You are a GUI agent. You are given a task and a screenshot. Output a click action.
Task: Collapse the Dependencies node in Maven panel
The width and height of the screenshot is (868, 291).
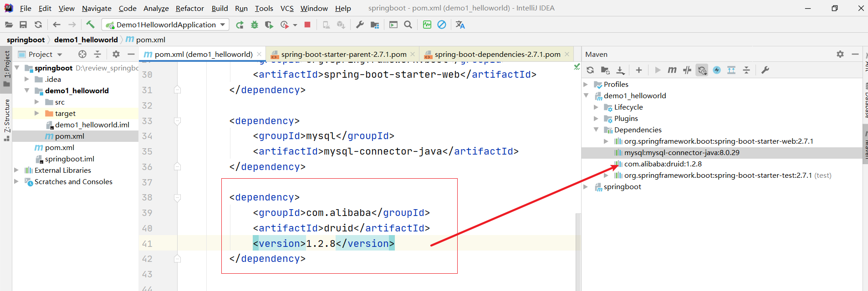click(x=596, y=130)
